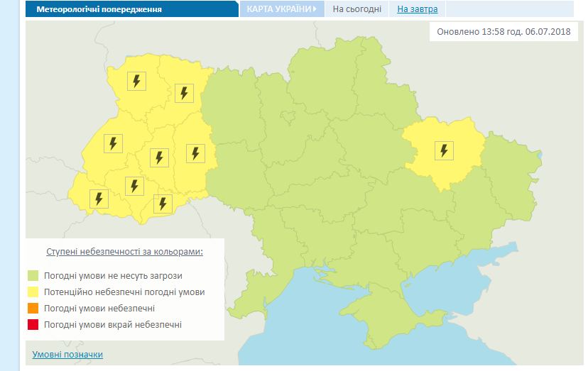Click the green 'не несуть загрози' legend swatch
This screenshot has width=588, height=371.
tap(33, 275)
